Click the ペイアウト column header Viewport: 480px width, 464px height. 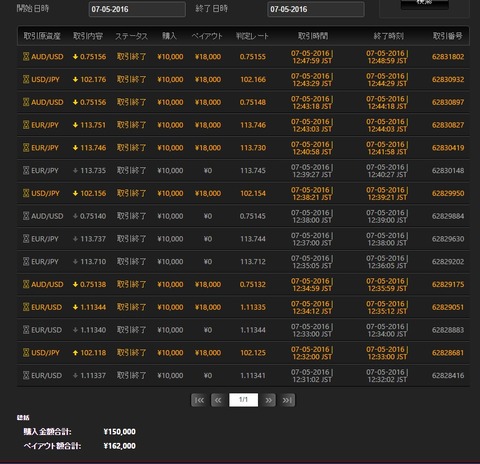pos(207,36)
